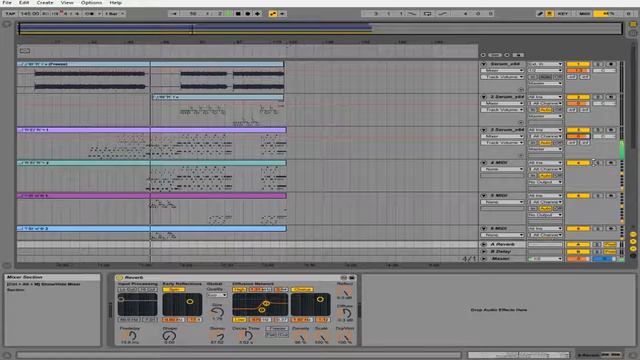Solo track 1 with its S button

598,64
